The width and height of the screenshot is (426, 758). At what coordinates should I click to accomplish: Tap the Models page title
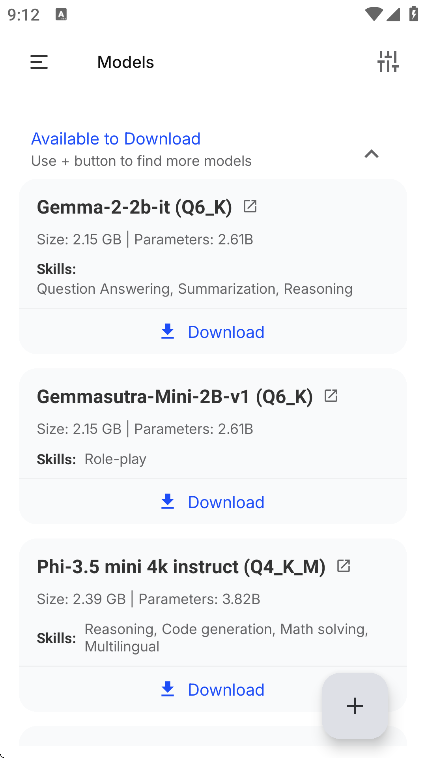pos(125,62)
